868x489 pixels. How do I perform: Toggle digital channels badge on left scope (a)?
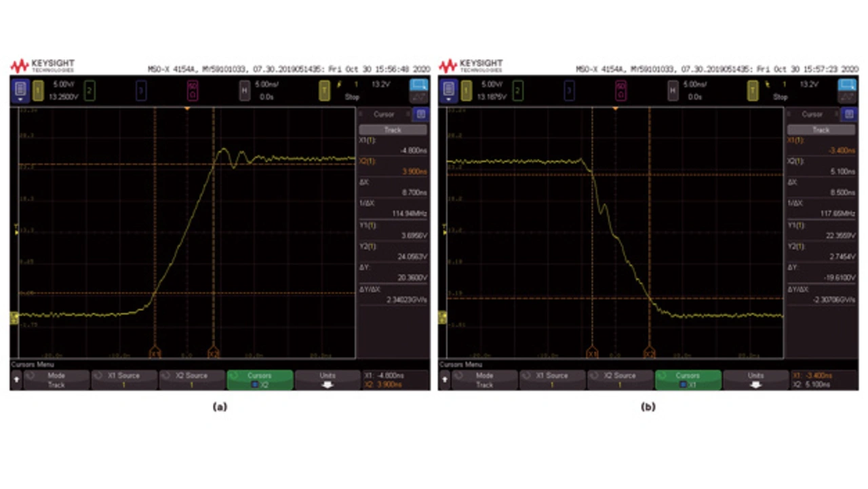pyautogui.click(x=193, y=90)
